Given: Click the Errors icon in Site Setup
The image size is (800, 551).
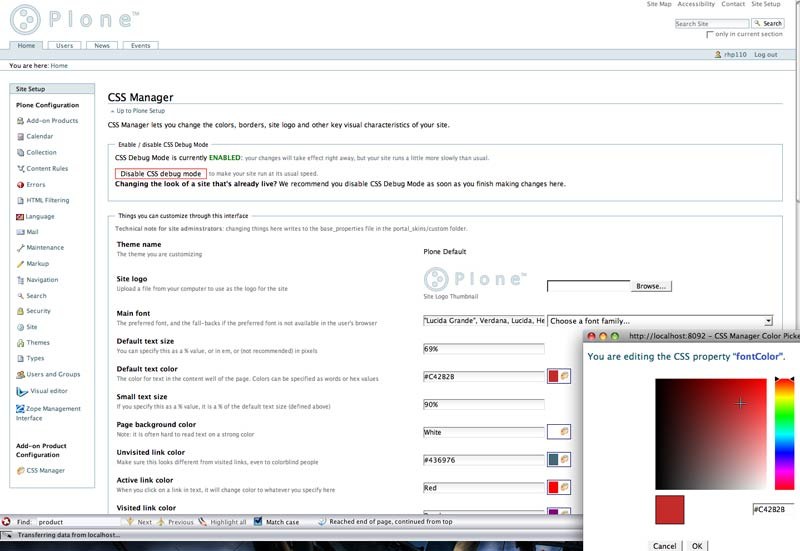Looking at the screenshot, I should pyautogui.click(x=20, y=184).
